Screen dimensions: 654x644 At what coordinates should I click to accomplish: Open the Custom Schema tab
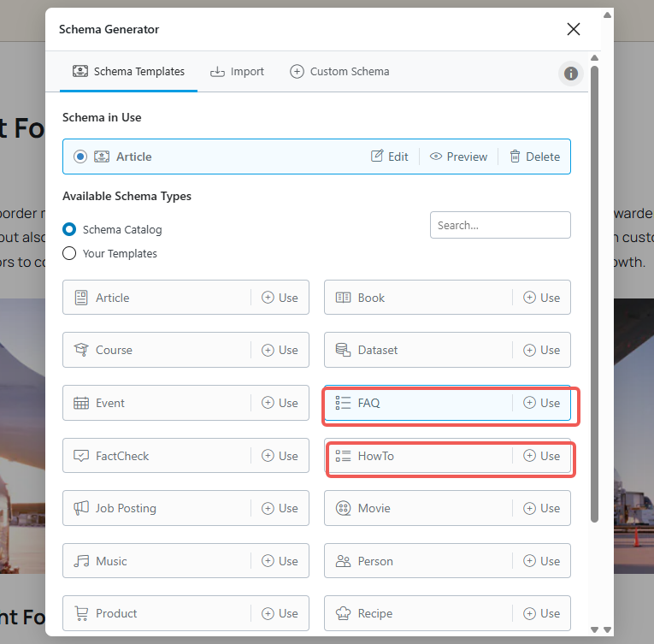coord(339,72)
